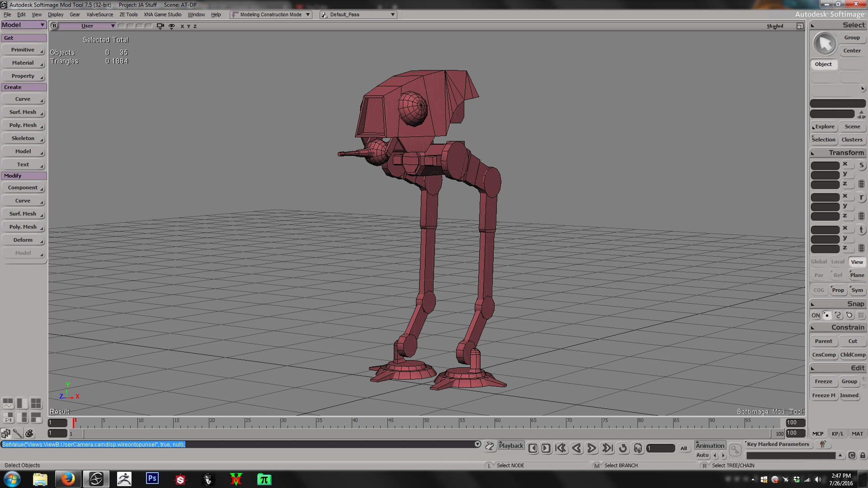Click the C clear button near lock
Viewport: 868px width, 488px height.
[x=852, y=455]
